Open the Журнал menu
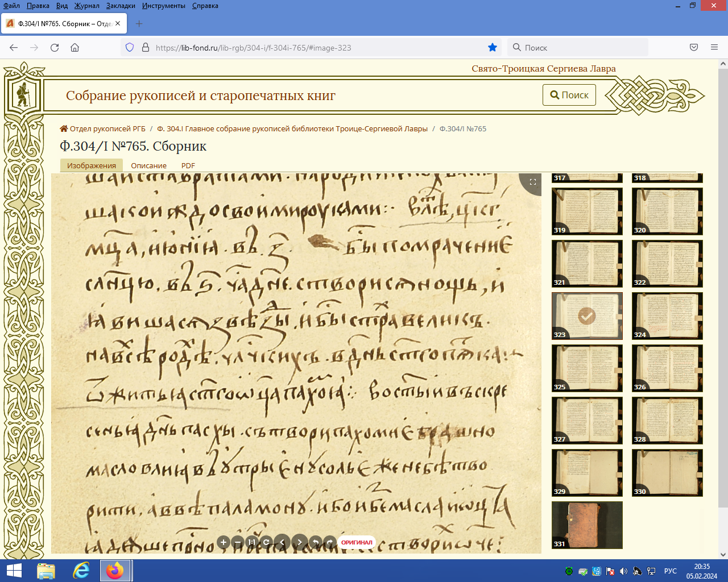This screenshot has height=582, width=728. (86, 6)
